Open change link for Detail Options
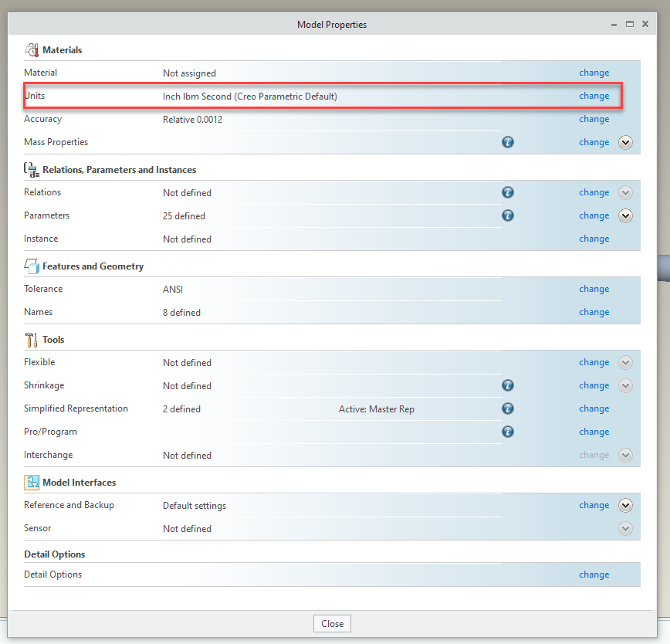 594,575
